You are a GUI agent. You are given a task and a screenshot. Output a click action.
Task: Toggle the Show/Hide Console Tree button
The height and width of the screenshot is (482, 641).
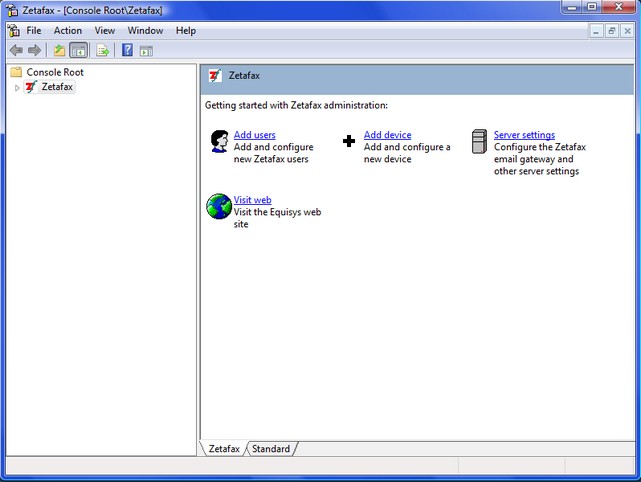click(x=79, y=50)
